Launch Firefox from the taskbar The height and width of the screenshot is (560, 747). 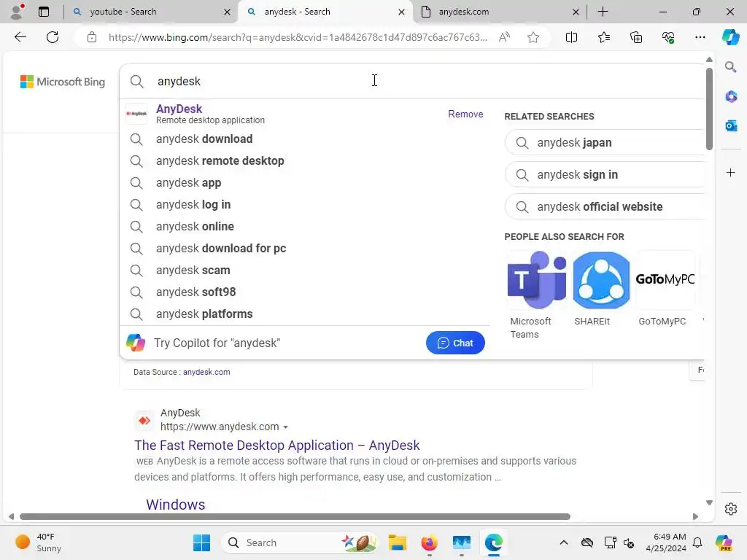click(429, 542)
